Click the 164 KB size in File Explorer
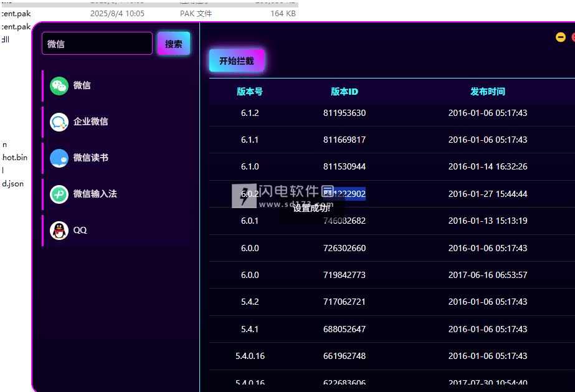The image size is (575, 392). [283, 14]
